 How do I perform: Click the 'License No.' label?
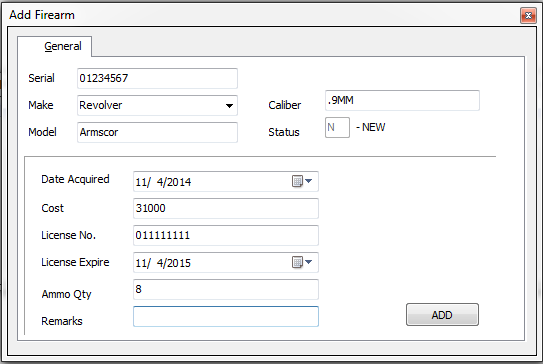(x=68, y=235)
